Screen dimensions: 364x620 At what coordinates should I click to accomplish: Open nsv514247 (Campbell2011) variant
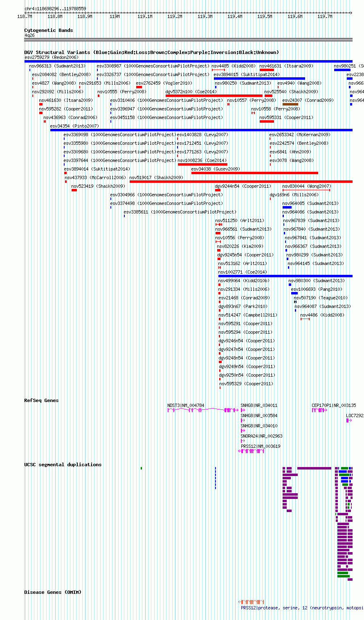(248, 315)
